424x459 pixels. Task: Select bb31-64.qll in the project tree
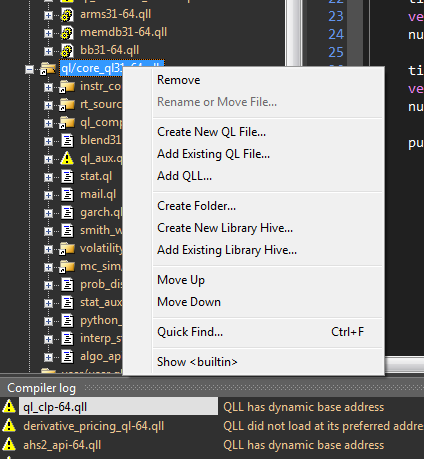tap(110, 50)
